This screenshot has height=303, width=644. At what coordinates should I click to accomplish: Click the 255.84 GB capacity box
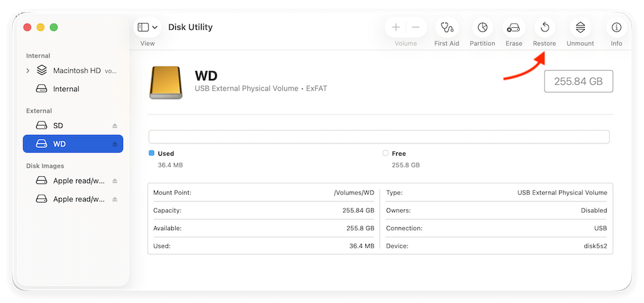(578, 82)
